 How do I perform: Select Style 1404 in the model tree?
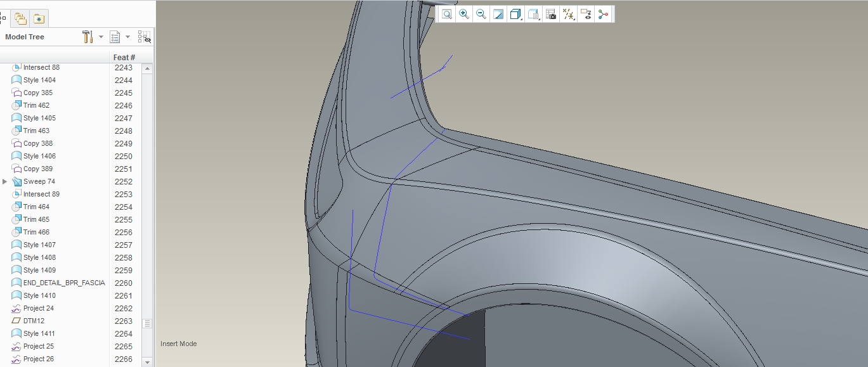[x=39, y=80]
